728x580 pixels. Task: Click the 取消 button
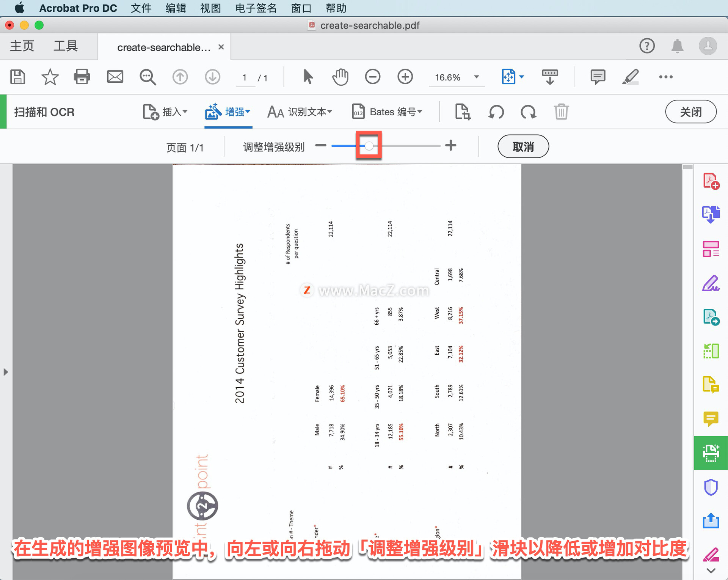(x=523, y=146)
